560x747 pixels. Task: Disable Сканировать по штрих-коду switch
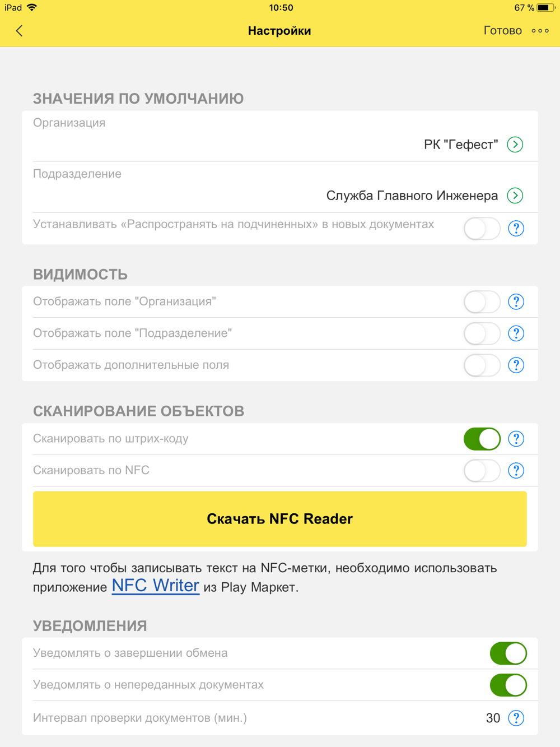click(482, 439)
